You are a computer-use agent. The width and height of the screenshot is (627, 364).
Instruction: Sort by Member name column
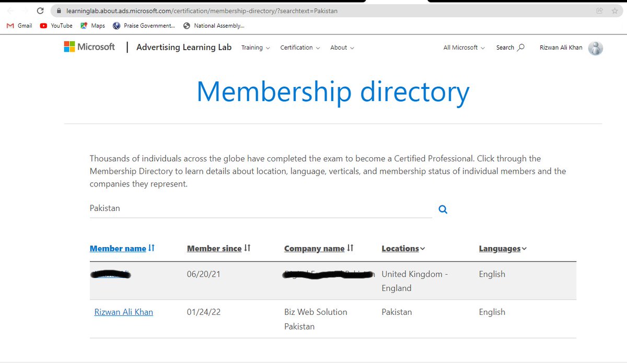pos(122,249)
